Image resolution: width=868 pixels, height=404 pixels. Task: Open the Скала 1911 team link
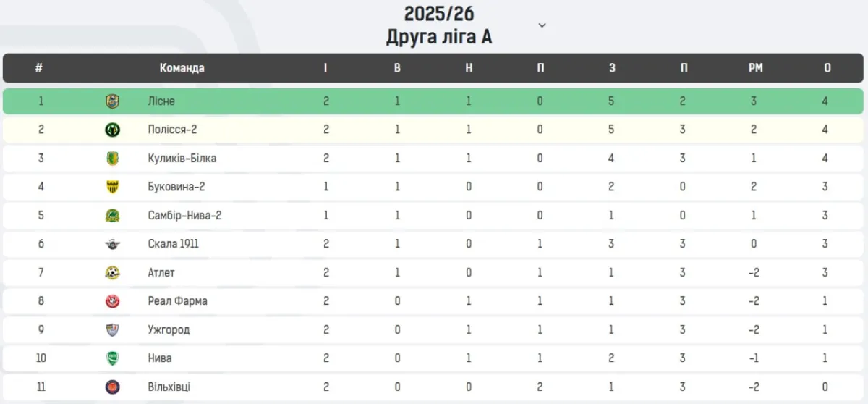pyautogui.click(x=173, y=244)
